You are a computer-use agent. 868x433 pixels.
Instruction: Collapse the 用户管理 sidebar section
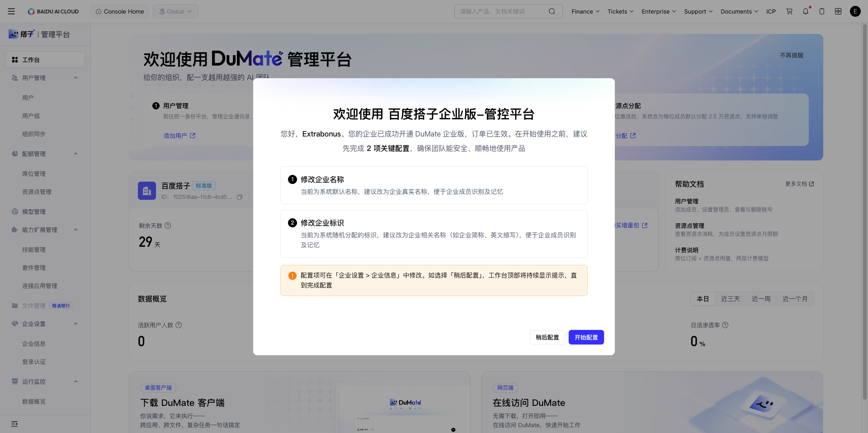76,78
